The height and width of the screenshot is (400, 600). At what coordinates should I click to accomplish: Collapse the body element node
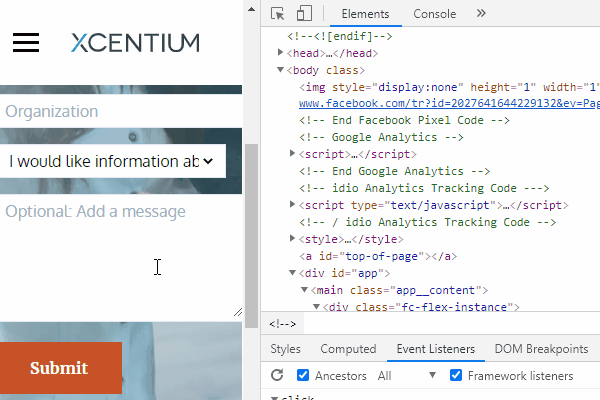[280, 70]
